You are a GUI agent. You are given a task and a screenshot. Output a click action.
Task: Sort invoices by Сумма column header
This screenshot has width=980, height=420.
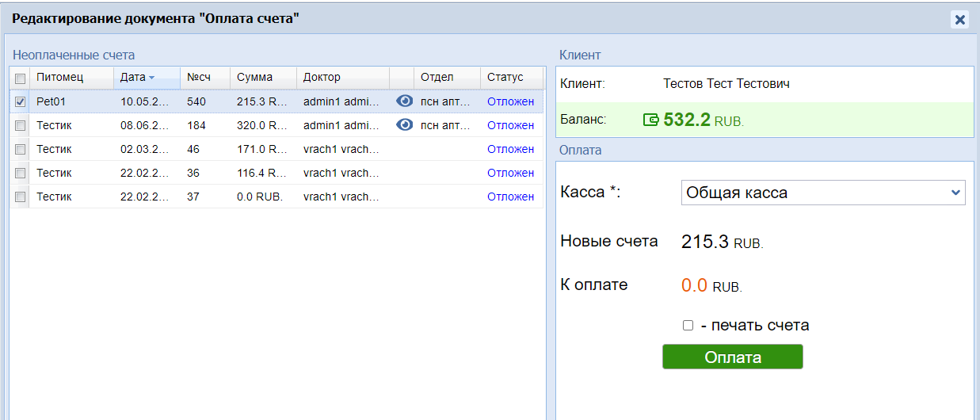[x=254, y=78]
